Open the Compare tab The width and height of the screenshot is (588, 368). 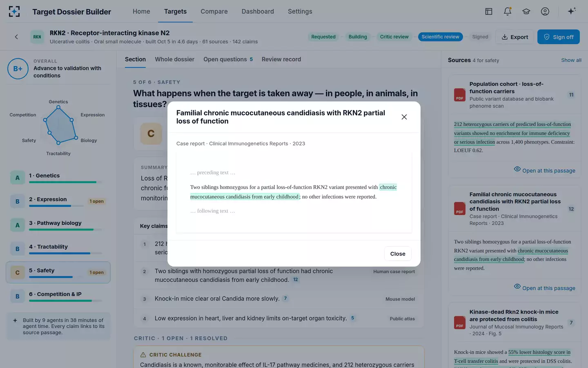pyautogui.click(x=214, y=11)
